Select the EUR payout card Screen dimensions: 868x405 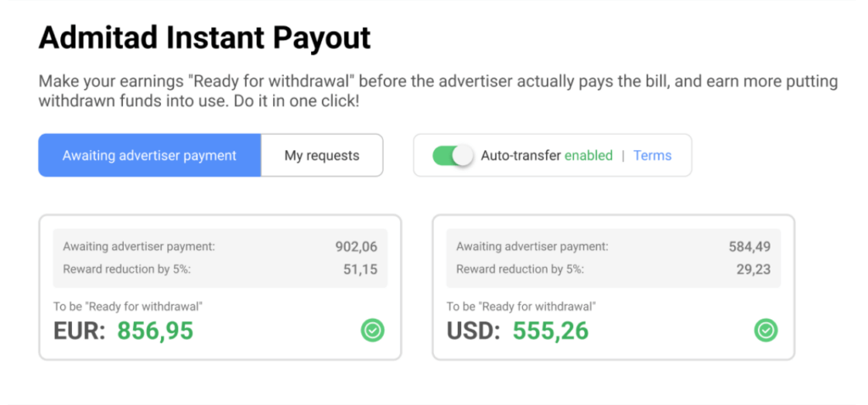(220, 287)
